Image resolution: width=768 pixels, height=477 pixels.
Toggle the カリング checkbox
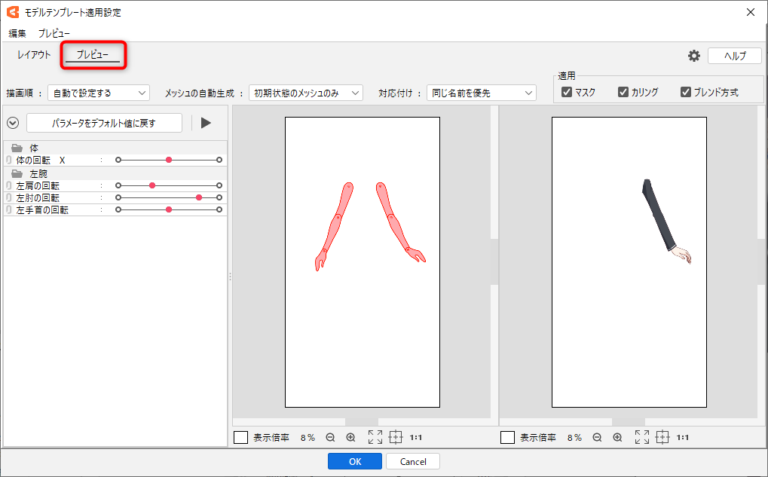pyautogui.click(x=623, y=92)
